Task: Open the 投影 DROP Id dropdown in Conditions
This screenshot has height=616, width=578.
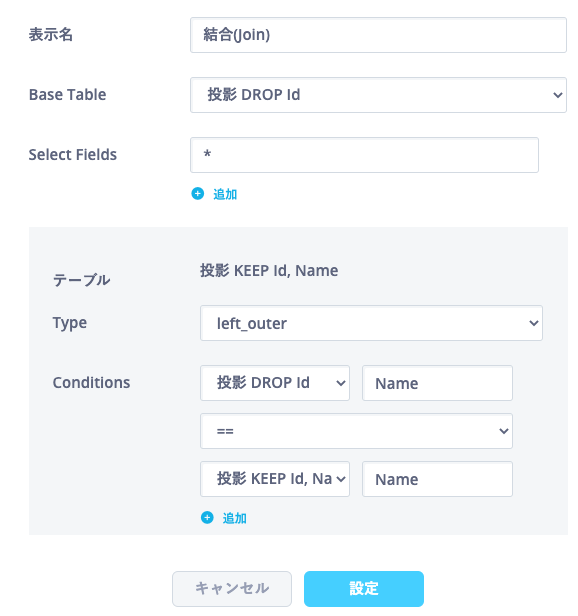Action: pos(275,383)
